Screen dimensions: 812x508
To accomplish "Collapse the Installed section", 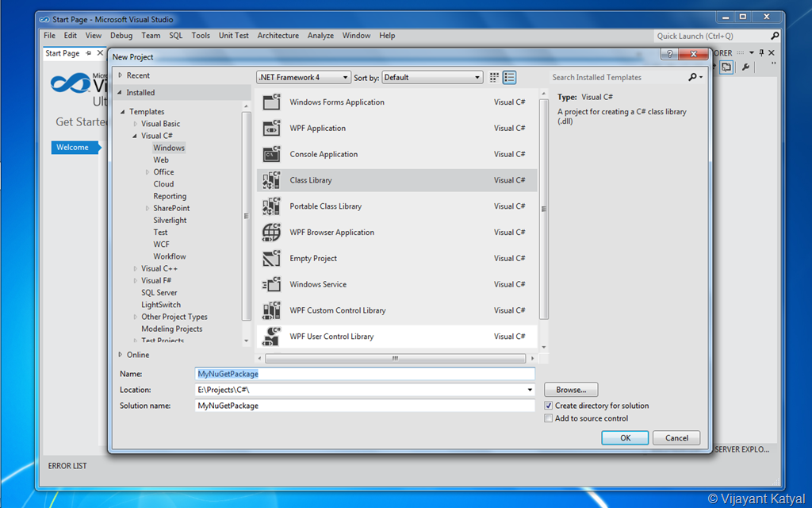I will pyautogui.click(x=121, y=92).
